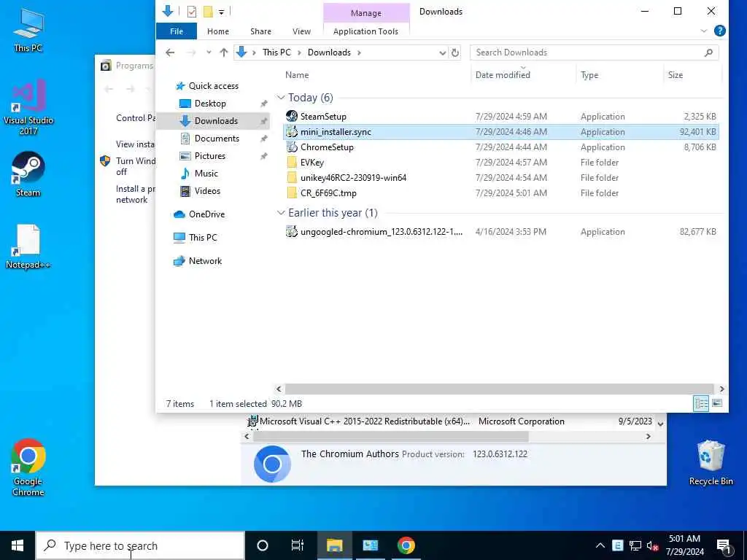The image size is (747, 560).
Task: Collapse the Today (6) group
Action: (281, 98)
